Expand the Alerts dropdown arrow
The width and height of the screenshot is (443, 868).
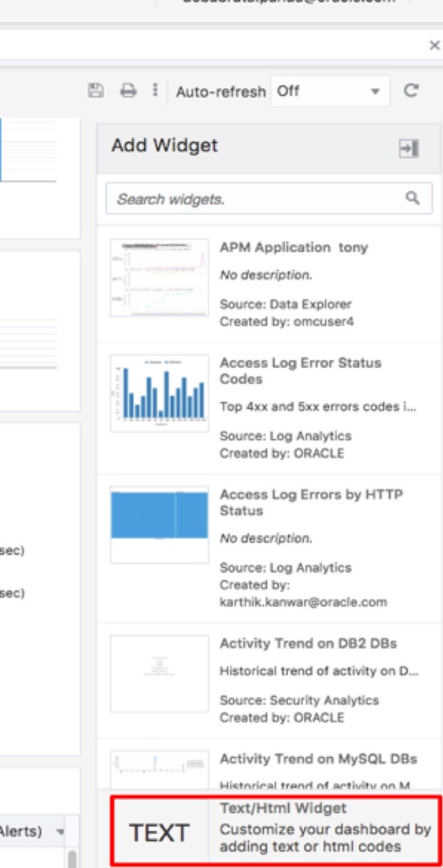pyautogui.click(x=60, y=832)
